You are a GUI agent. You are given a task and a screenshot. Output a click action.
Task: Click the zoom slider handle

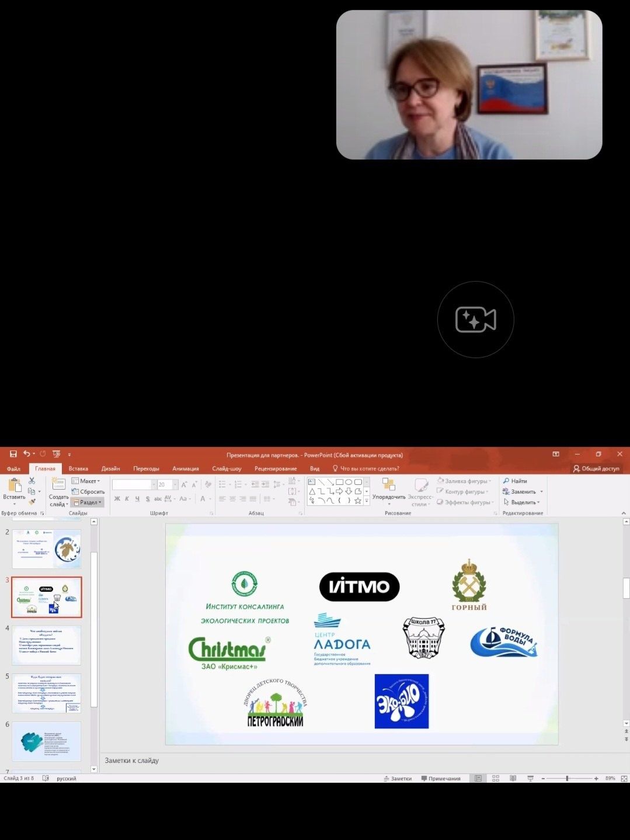567,779
